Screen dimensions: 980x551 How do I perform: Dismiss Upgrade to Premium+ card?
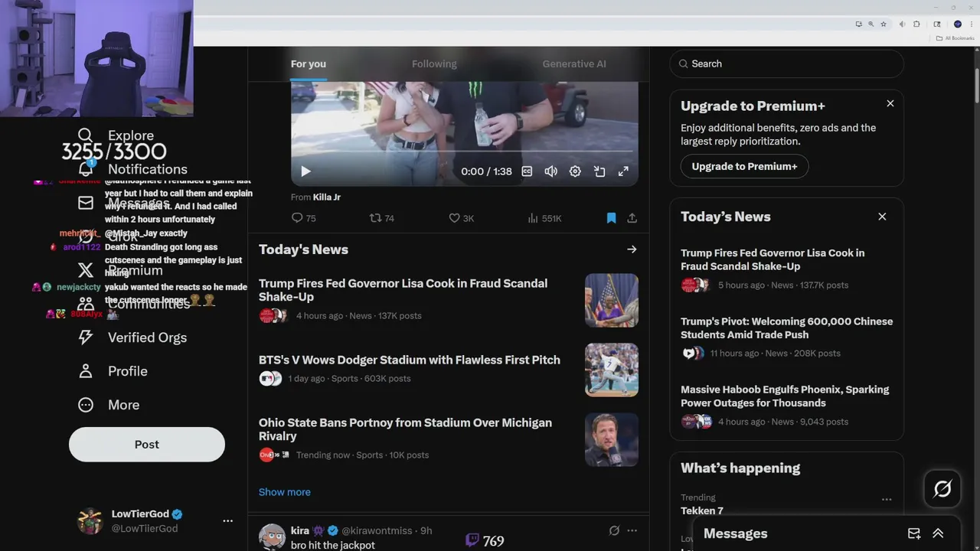click(x=890, y=103)
